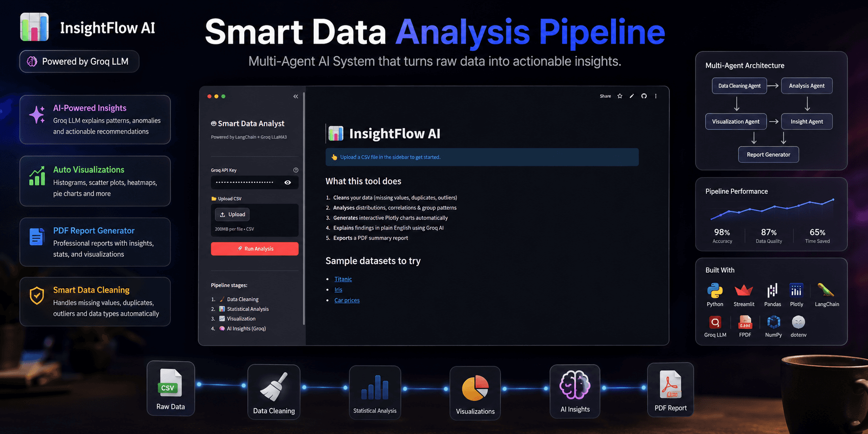This screenshot has height=434, width=868.
Task: Click the NumPy icon in Built With
Action: pyautogui.click(x=774, y=322)
